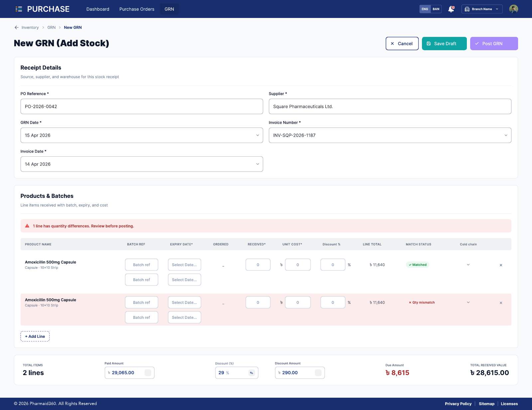Open the PURCHASE menu list icon
Viewport: 532px width, 410px height.
point(19,9)
